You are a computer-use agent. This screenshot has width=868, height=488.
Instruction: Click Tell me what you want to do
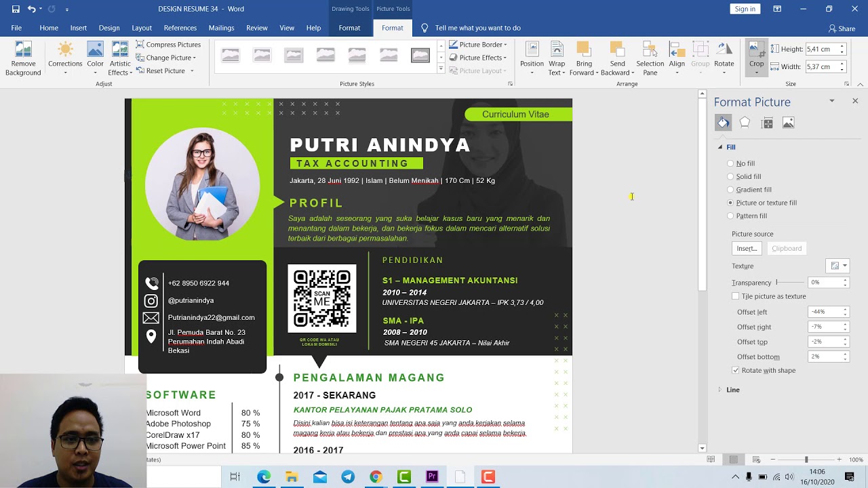click(x=471, y=28)
